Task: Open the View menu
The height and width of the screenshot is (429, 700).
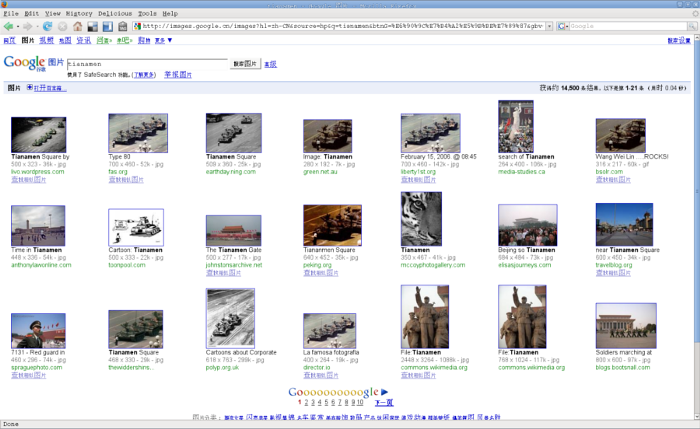Action: point(53,14)
